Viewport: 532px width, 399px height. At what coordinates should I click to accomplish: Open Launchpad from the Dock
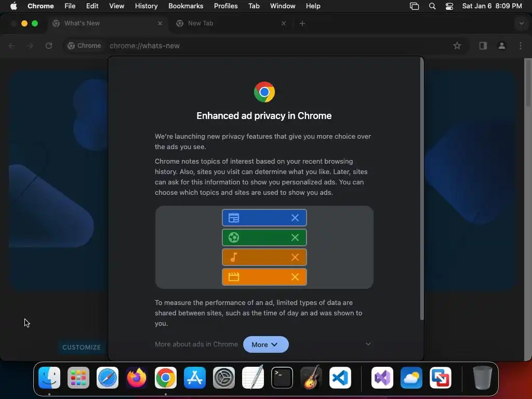pos(78,378)
